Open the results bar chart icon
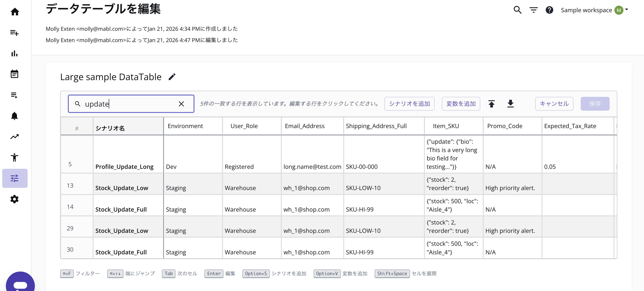 (14, 54)
